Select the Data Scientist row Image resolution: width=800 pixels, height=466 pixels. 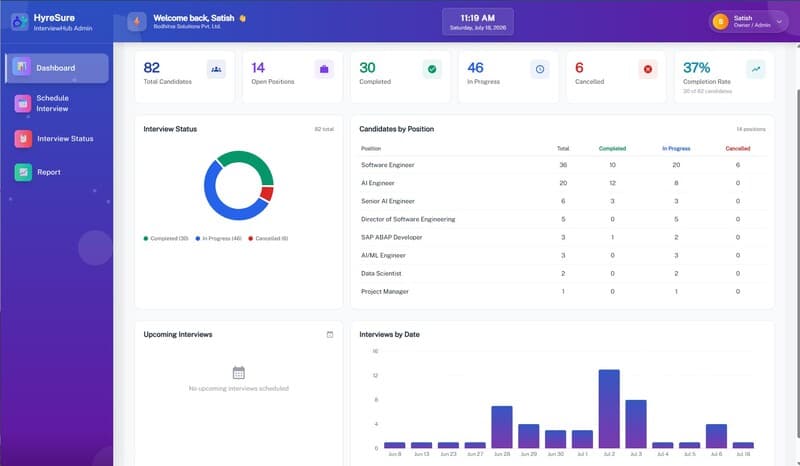(x=562, y=274)
